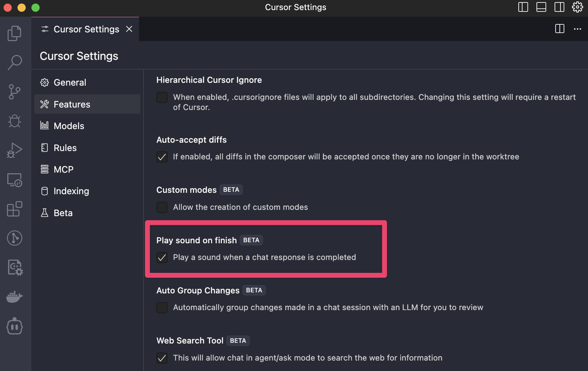The height and width of the screenshot is (371, 588).
Task: Split the editor with split icon
Action: click(560, 29)
